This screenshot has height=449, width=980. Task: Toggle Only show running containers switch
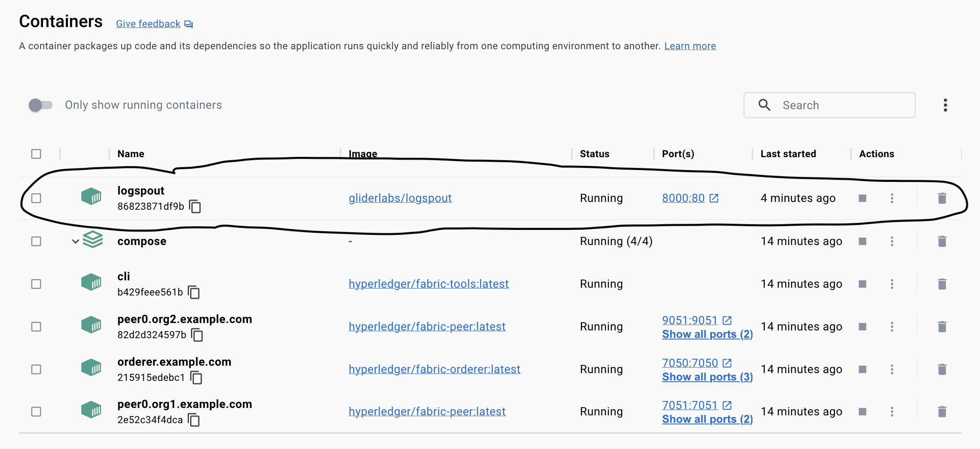click(x=41, y=105)
